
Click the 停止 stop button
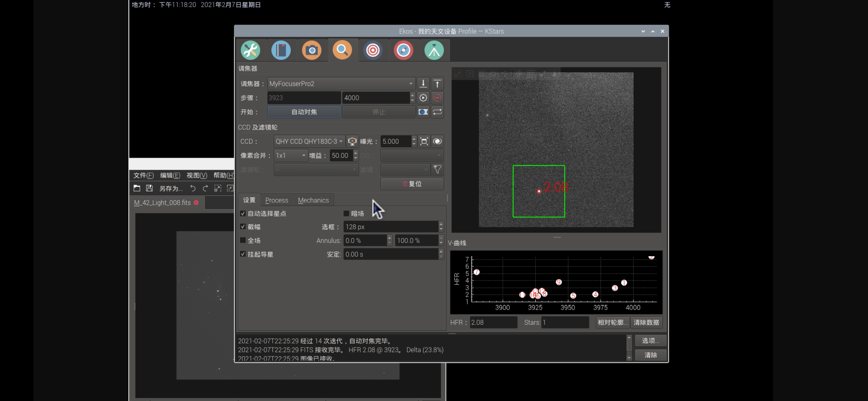(379, 112)
